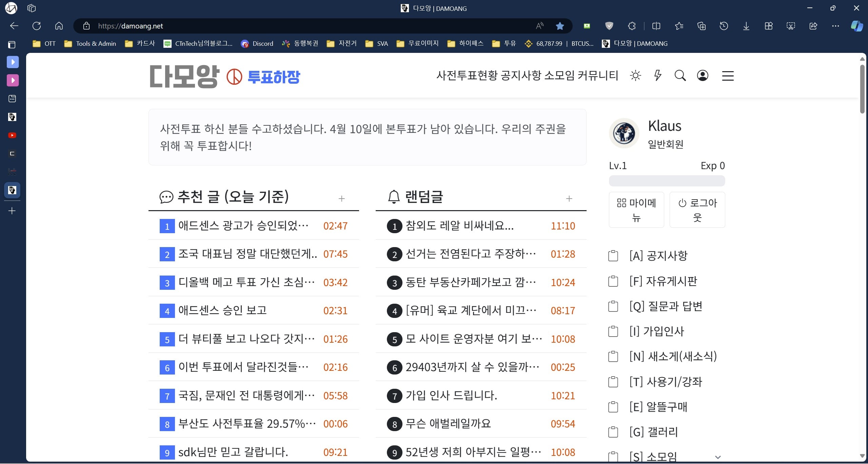Open the read aloud icon in address bar
Image resolution: width=868 pixels, height=464 pixels.
[540, 26]
